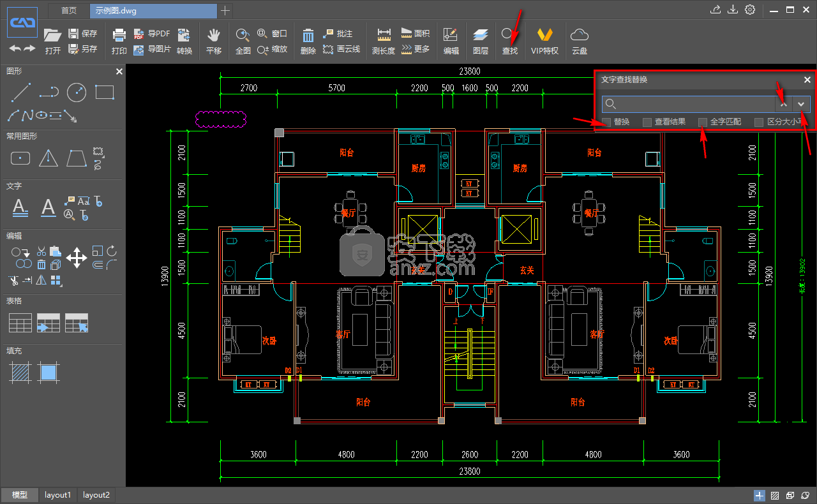Measure length with 测长度
The height and width of the screenshot is (504, 817).
click(384, 41)
